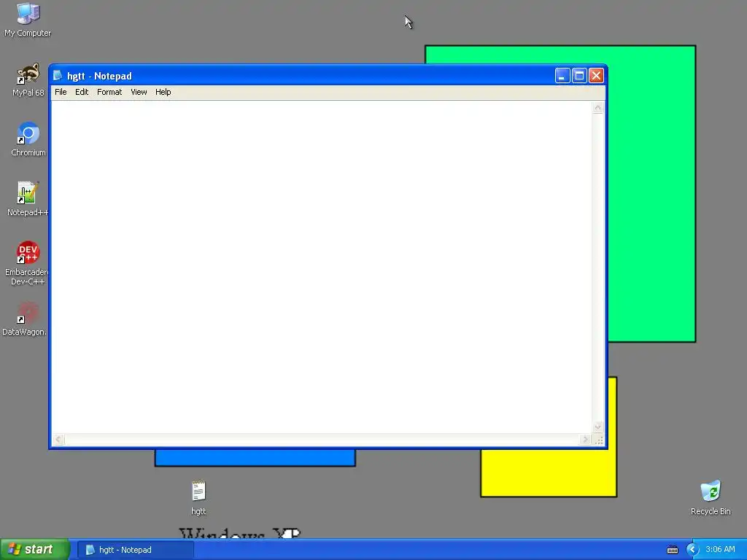Image resolution: width=747 pixels, height=560 pixels.
Task: Select the DataWagon desktop shortcut
Action: click(25, 319)
